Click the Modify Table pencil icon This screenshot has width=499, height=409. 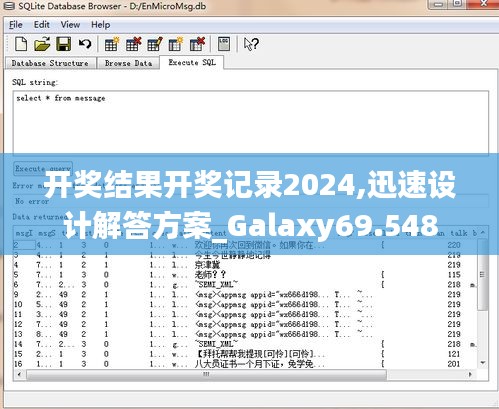[x=154, y=44]
